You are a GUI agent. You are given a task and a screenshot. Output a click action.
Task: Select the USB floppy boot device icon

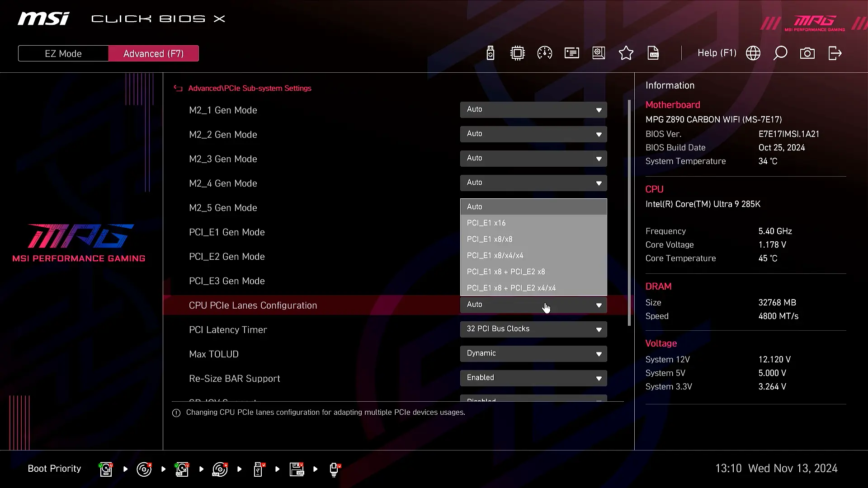pyautogui.click(x=297, y=469)
